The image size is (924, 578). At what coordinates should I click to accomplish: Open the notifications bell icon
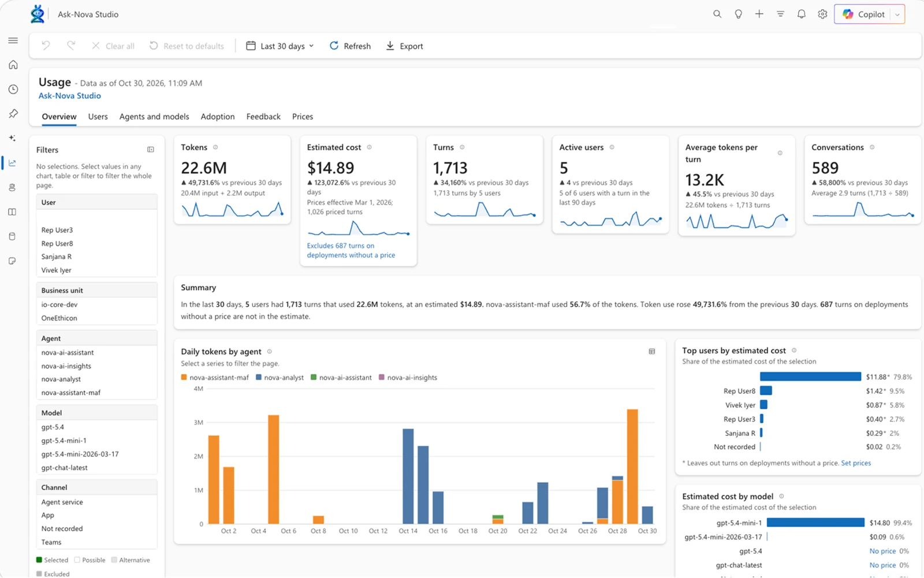point(802,14)
